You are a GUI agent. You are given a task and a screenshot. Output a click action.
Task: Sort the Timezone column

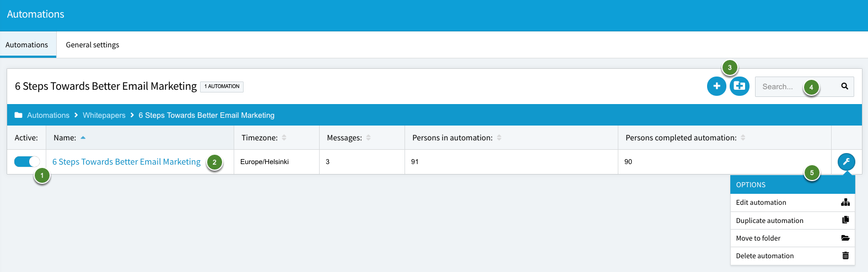284,138
